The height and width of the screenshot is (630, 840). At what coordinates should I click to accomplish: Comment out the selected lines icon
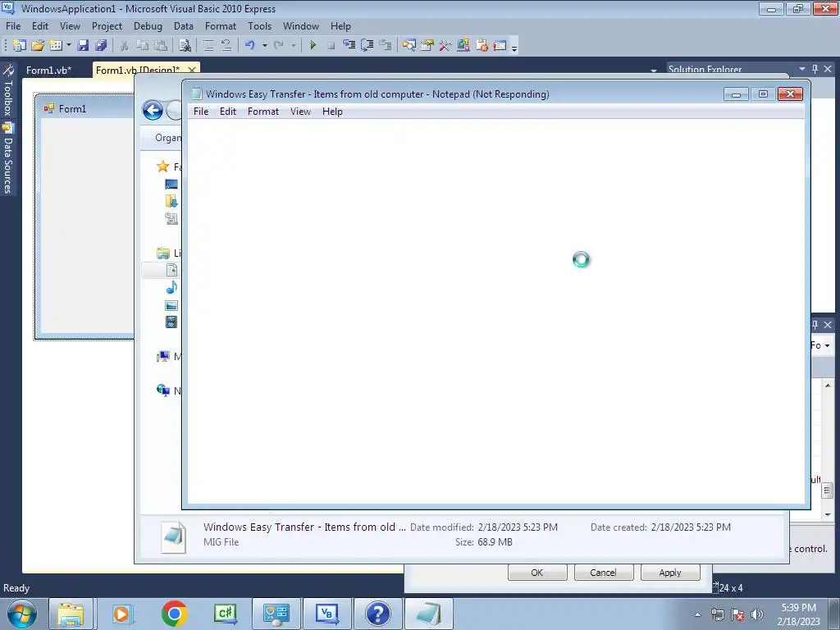coord(208,46)
